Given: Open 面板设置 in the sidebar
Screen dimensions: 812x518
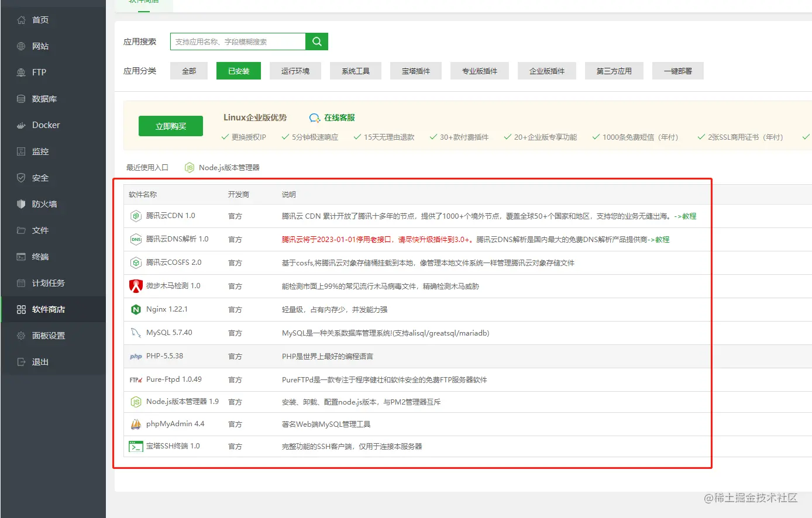Looking at the screenshot, I should coord(53,336).
